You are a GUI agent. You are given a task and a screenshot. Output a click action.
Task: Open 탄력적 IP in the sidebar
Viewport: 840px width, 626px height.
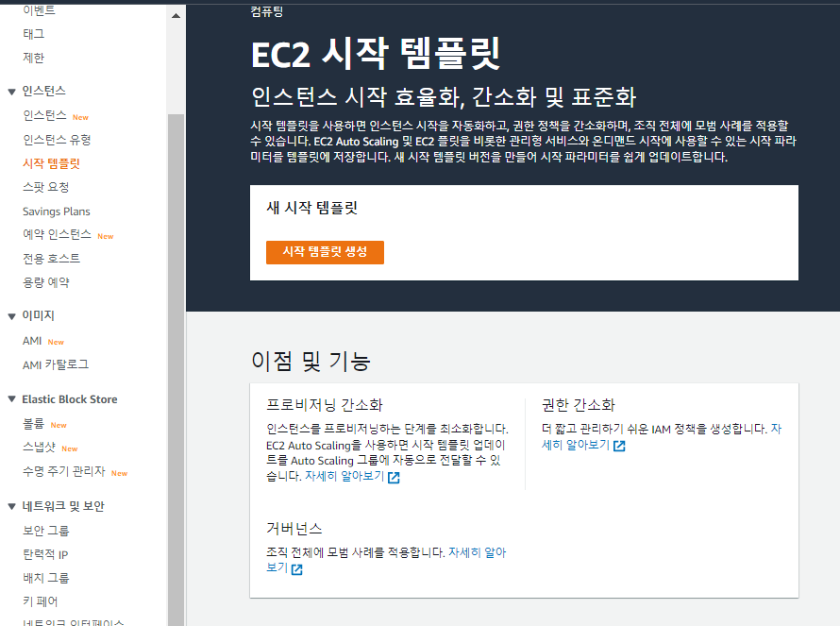(x=45, y=555)
